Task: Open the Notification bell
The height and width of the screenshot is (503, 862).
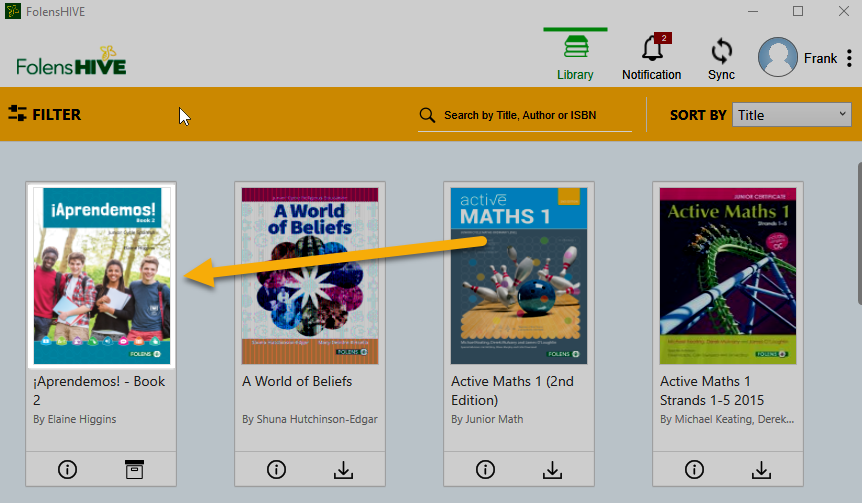Action: [x=651, y=58]
